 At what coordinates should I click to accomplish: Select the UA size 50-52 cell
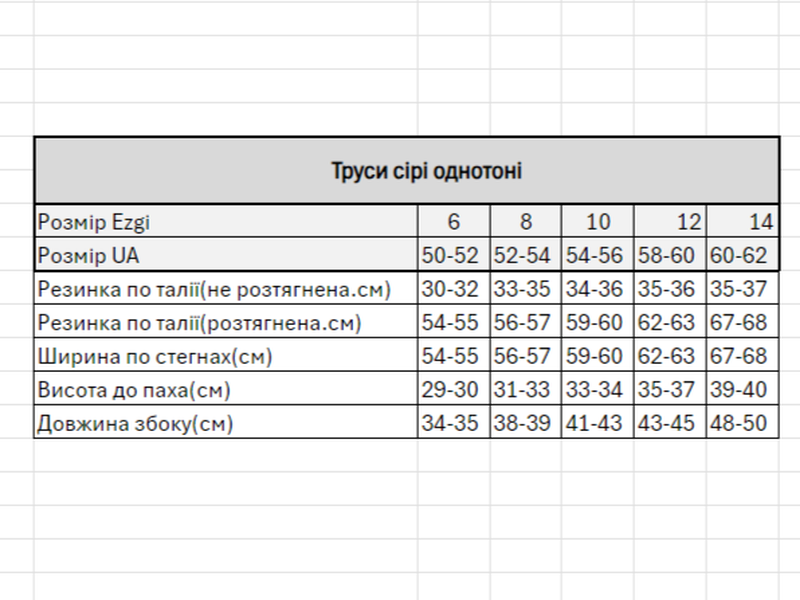pos(454,255)
